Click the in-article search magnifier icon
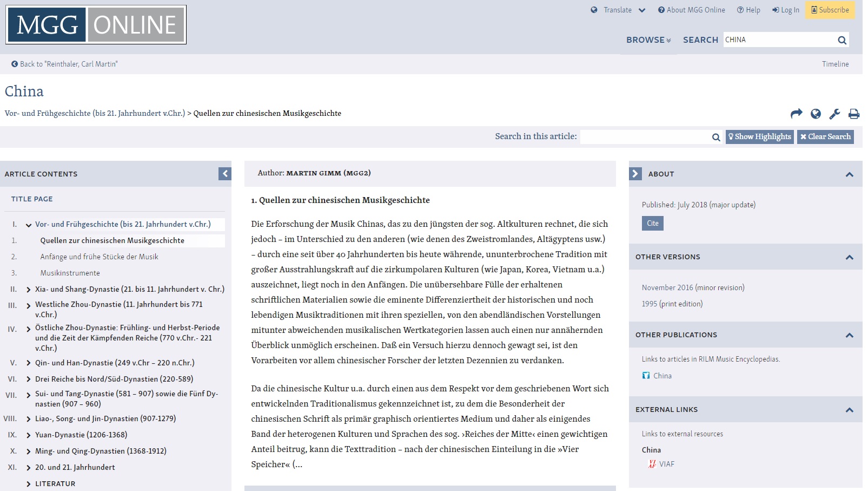 pyautogui.click(x=716, y=137)
